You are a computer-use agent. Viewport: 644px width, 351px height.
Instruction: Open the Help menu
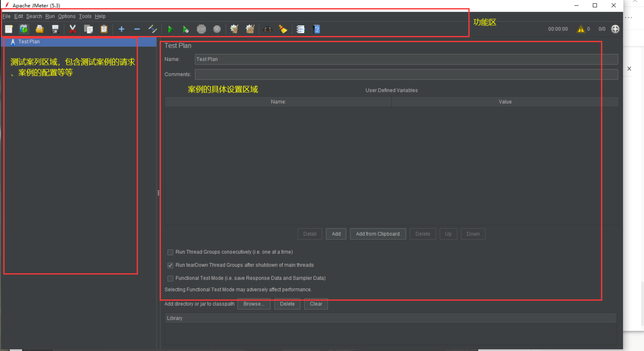click(x=100, y=16)
